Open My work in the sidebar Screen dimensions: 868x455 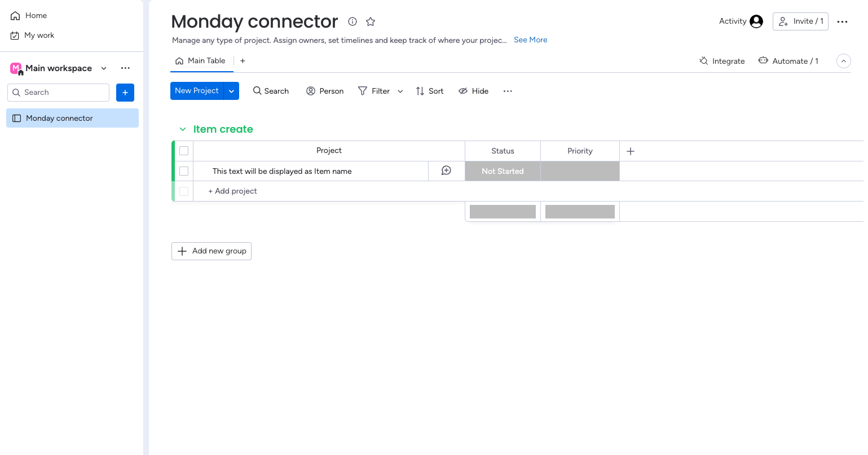coord(39,35)
